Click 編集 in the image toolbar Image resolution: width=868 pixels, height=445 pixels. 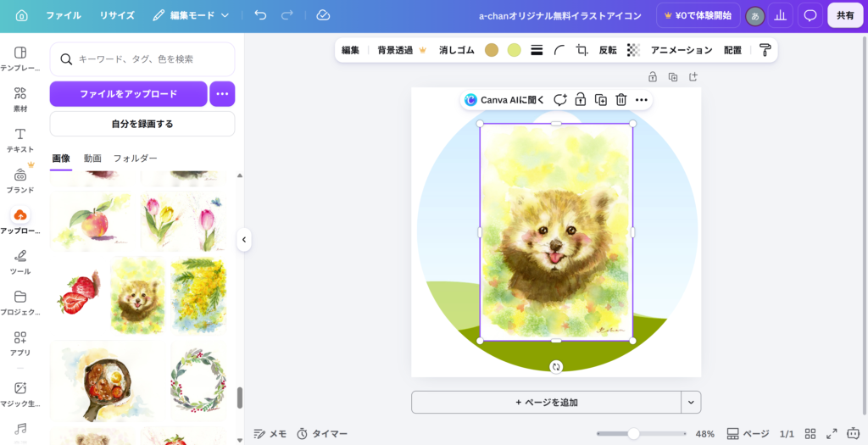coord(350,50)
